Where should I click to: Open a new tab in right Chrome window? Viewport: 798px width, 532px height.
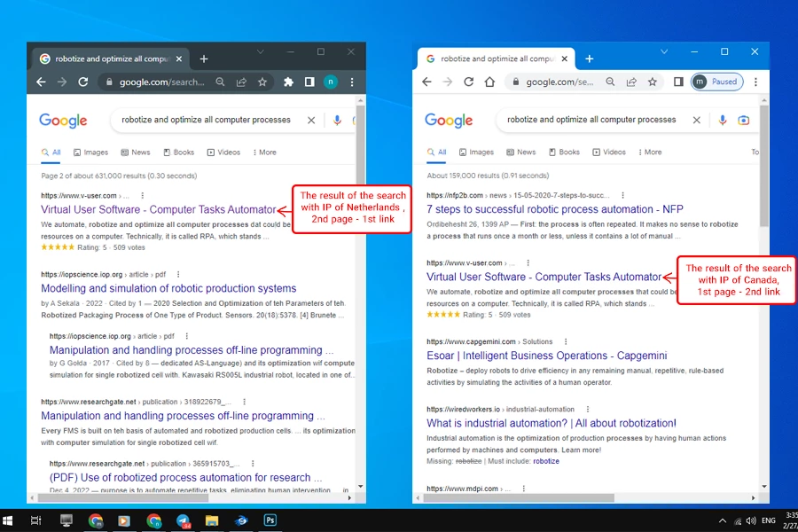click(x=590, y=59)
